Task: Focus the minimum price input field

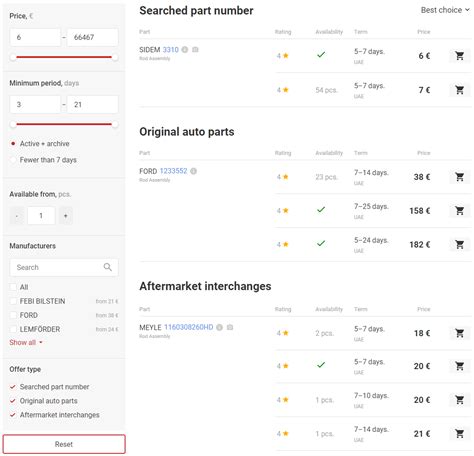Action: pos(35,37)
